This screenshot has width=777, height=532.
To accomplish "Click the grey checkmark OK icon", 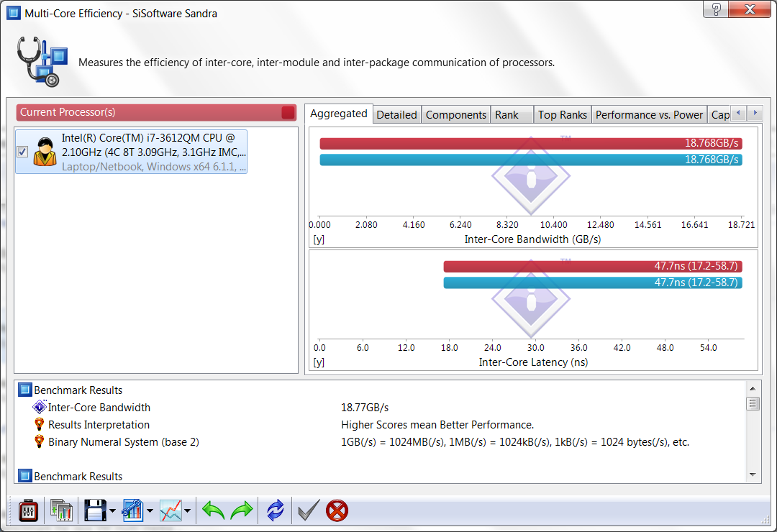I will tap(309, 510).
